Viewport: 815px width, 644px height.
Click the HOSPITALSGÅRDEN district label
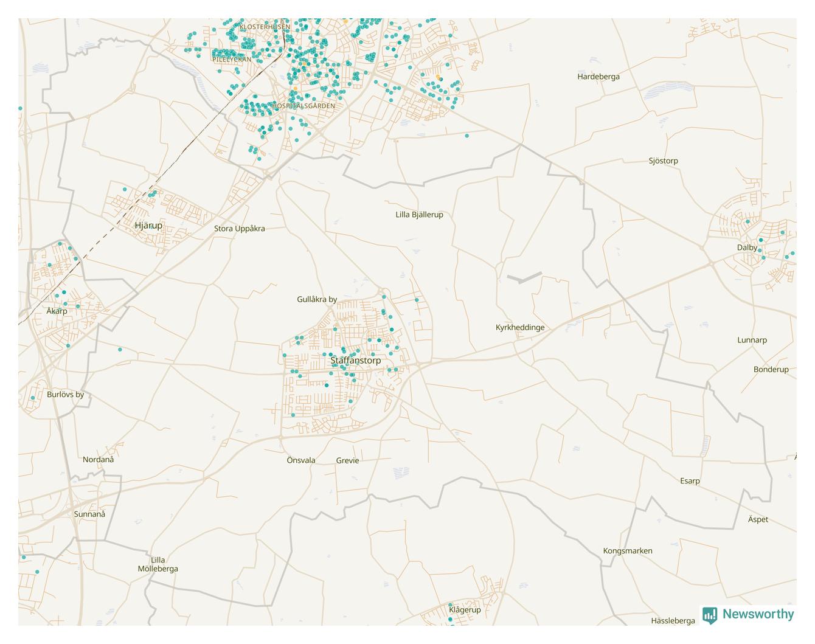tap(303, 106)
